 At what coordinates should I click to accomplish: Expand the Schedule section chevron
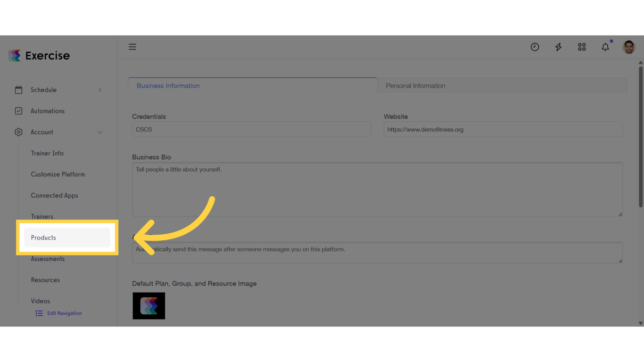pos(99,90)
